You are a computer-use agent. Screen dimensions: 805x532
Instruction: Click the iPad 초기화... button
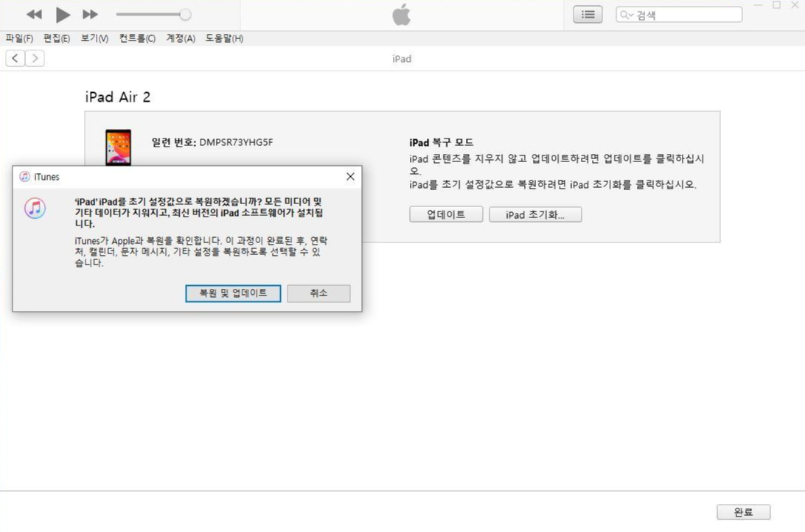tap(535, 214)
